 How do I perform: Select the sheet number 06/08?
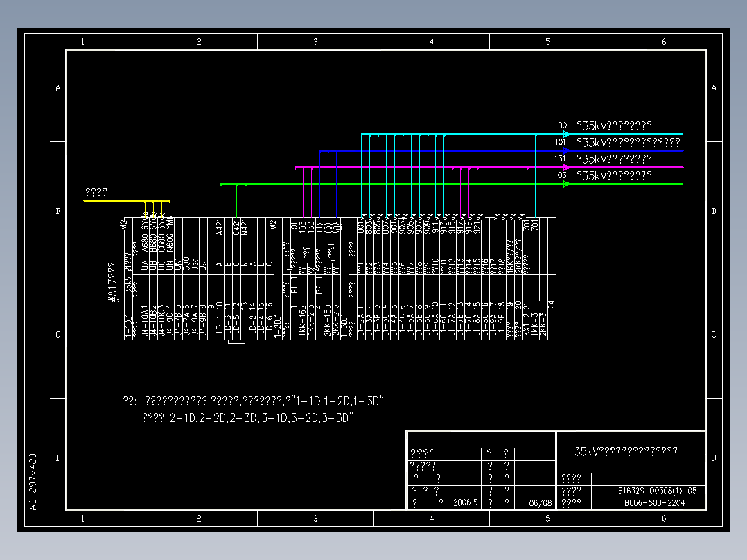(541, 502)
